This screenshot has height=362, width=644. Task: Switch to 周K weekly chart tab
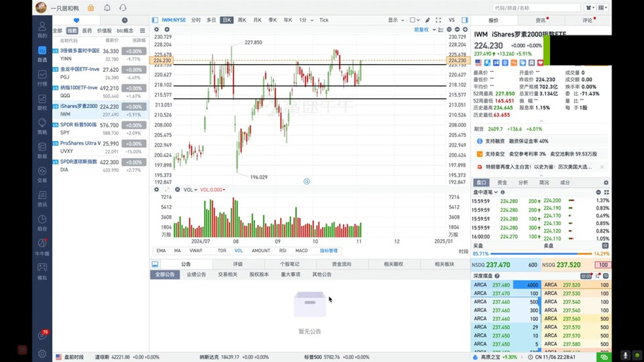coord(242,20)
